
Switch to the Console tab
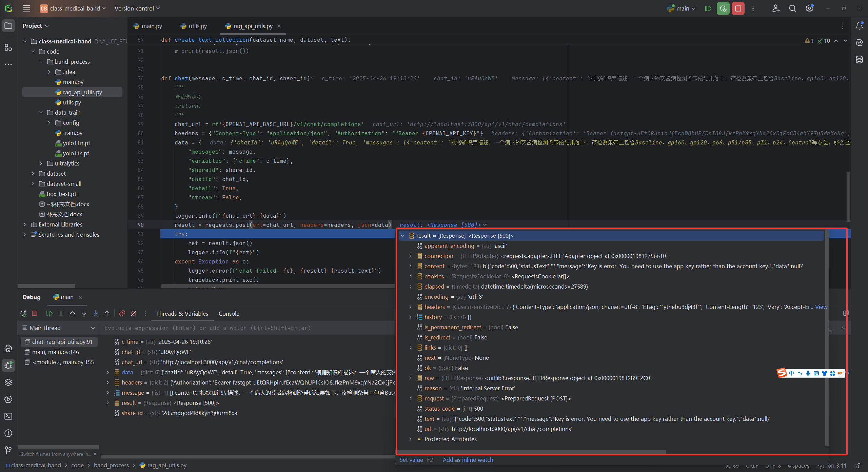(229, 314)
